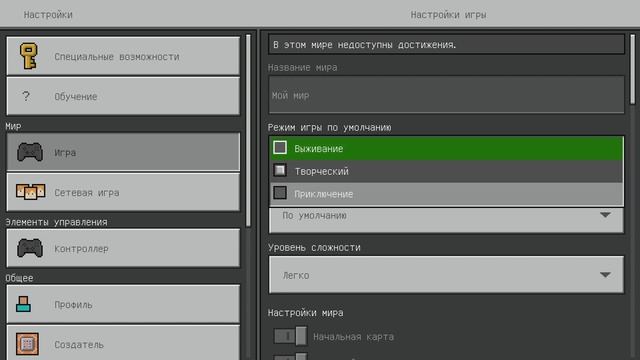Click the left settings list scrollbar
Screen dimensions: 640x360
click(x=248, y=131)
